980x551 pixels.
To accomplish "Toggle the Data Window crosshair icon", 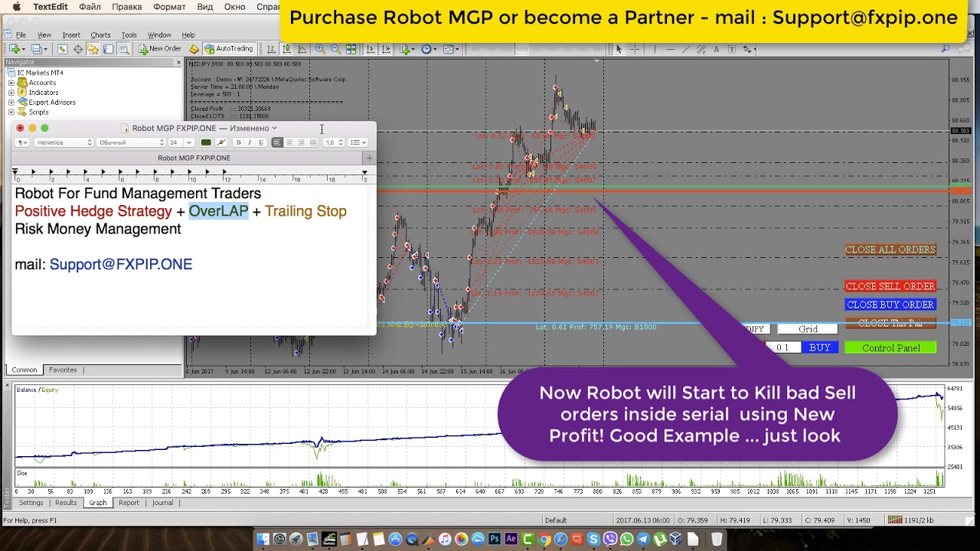I will [x=77, y=49].
